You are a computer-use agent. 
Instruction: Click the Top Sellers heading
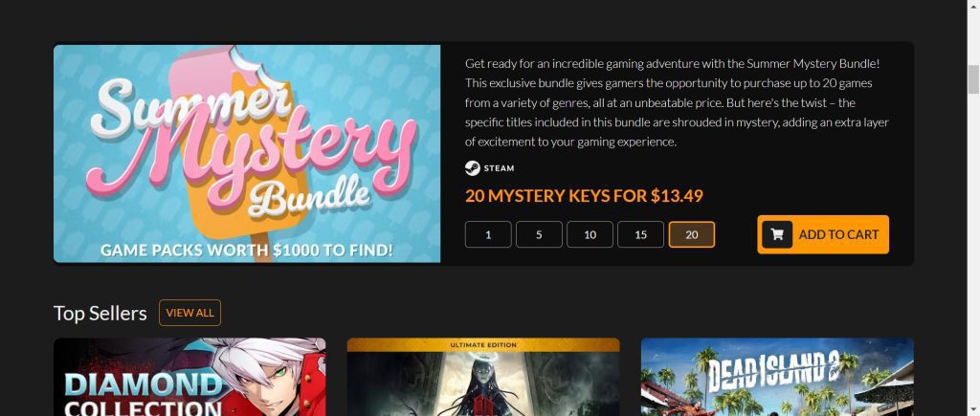[100, 313]
